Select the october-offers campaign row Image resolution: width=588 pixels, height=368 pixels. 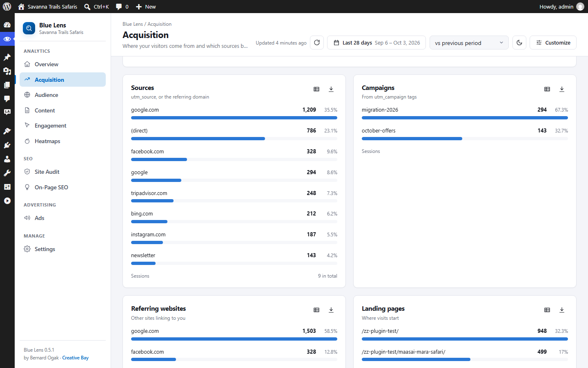(465, 133)
